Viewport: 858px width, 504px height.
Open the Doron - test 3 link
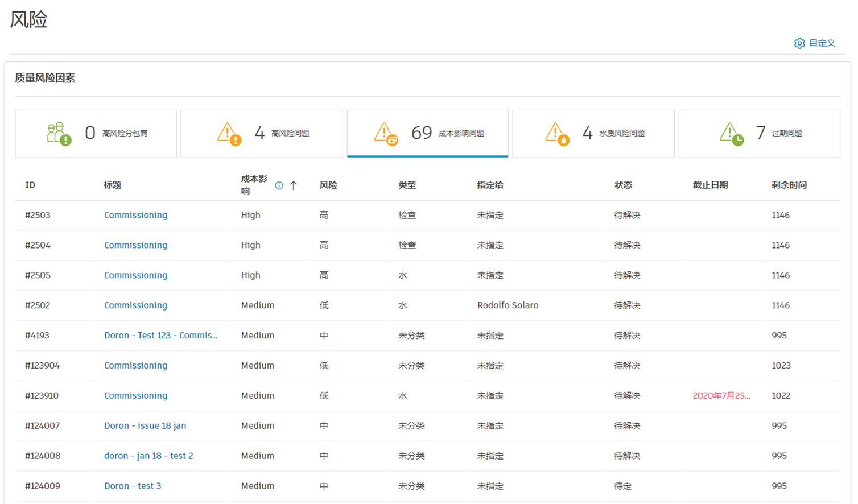tap(133, 486)
